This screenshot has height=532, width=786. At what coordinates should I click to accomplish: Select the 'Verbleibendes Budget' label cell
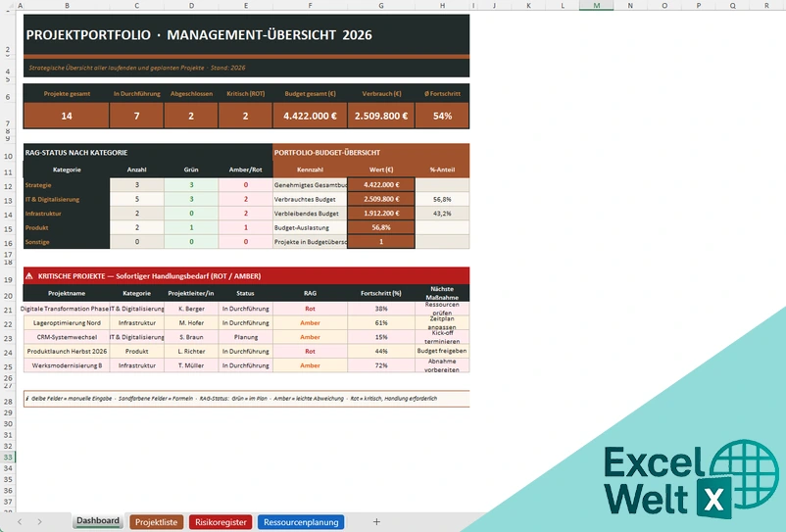point(310,214)
